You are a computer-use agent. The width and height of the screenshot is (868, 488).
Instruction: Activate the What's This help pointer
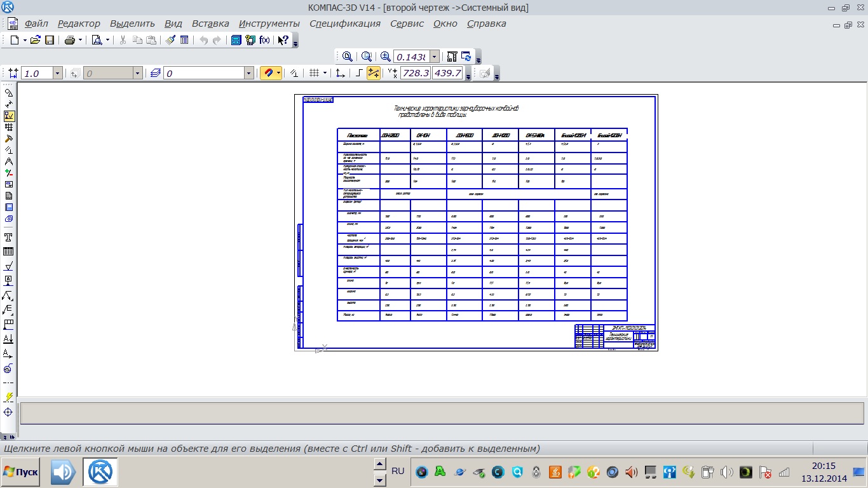coord(283,39)
